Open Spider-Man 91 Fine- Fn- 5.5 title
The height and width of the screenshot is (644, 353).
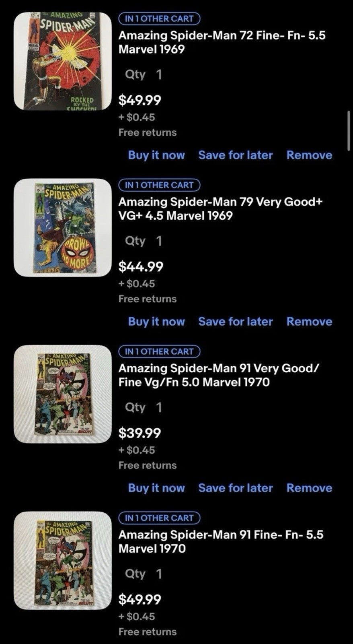point(221,541)
